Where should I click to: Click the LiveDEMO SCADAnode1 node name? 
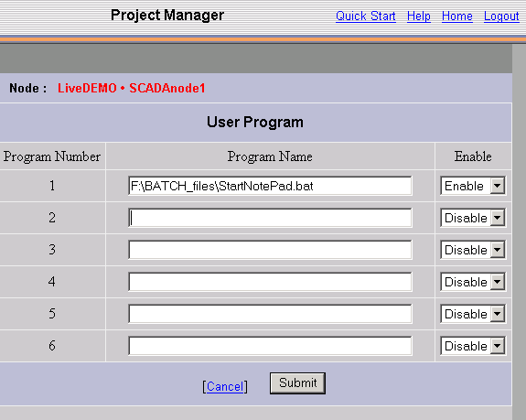pos(131,88)
